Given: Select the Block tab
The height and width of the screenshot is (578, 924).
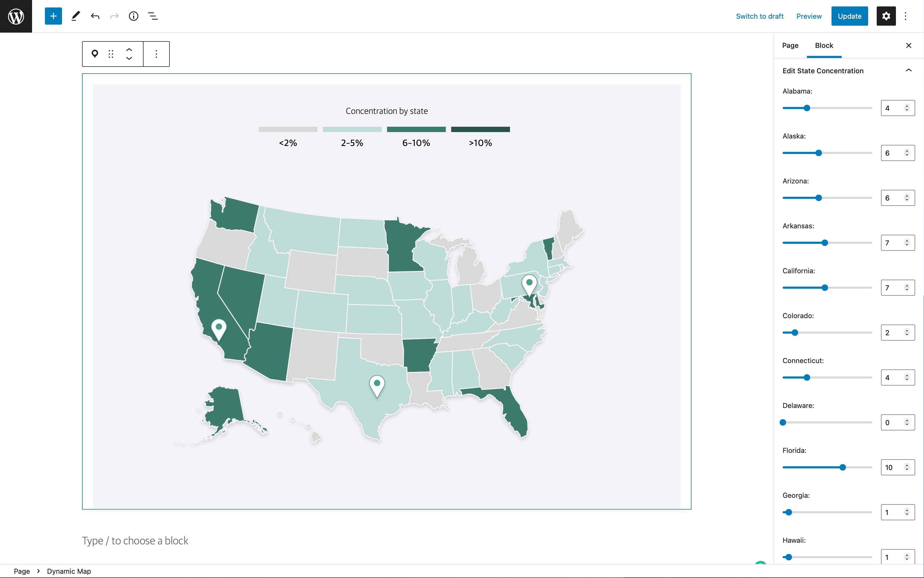Looking at the screenshot, I should [x=824, y=45].
